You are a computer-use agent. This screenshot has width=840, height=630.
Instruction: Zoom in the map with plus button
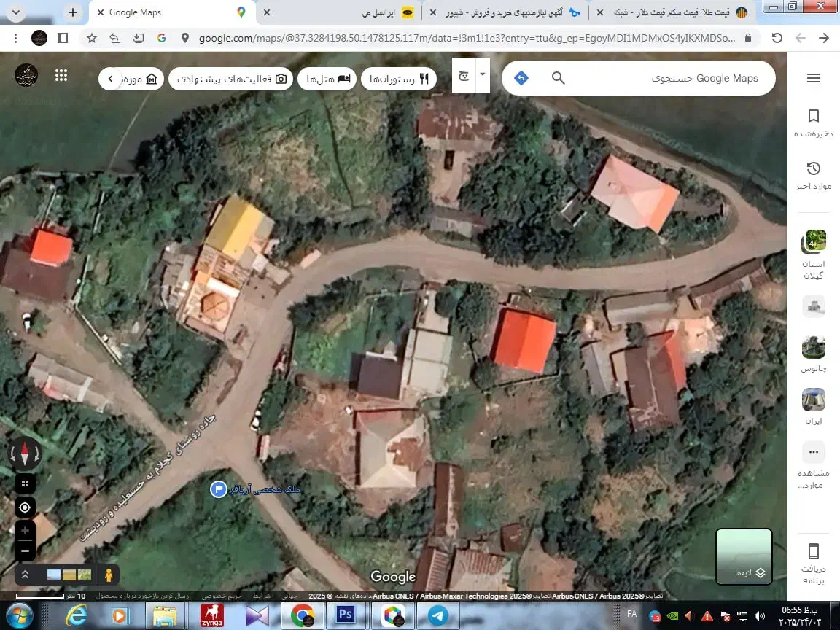(25, 531)
